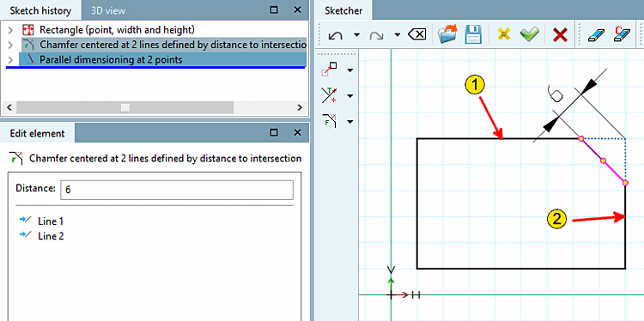Open dropdown next to Redo
This screenshot has width=644, height=321.
point(397,35)
